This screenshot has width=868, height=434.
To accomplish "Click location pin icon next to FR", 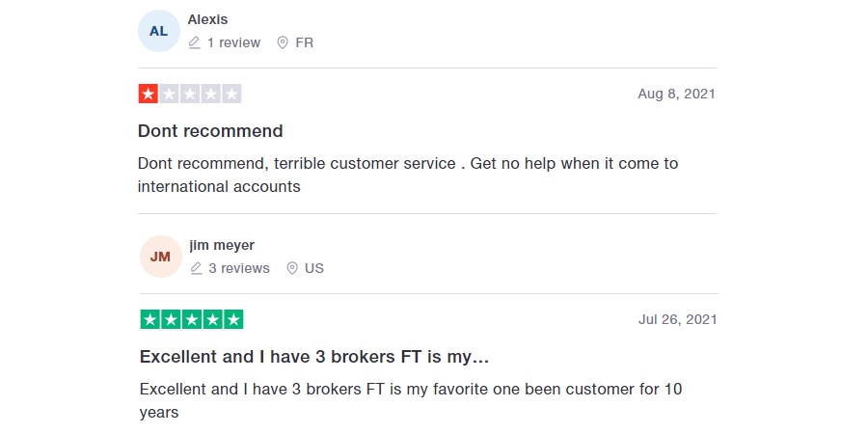I will tap(283, 42).
